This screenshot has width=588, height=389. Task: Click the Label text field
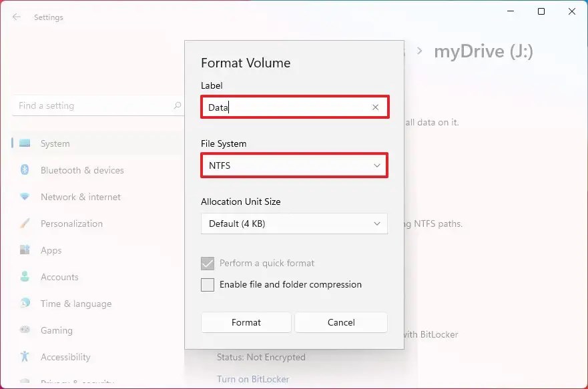[287, 107]
